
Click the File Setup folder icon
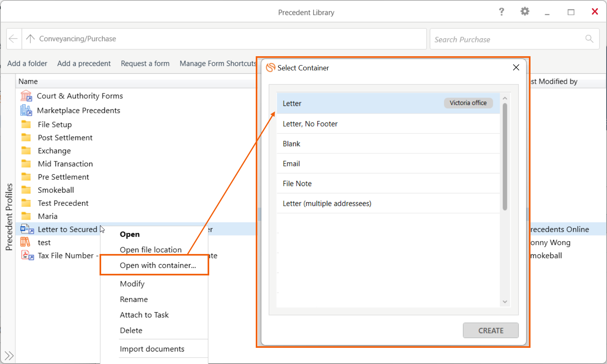click(x=26, y=124)
